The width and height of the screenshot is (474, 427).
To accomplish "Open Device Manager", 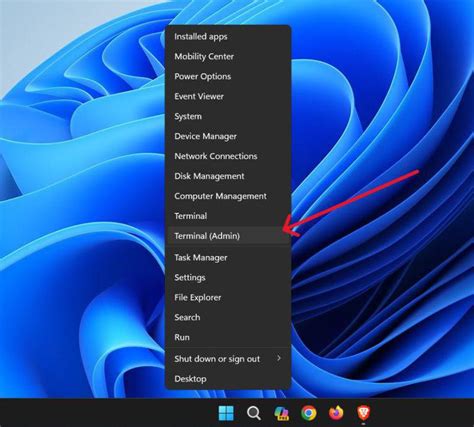I will point(228,136).
